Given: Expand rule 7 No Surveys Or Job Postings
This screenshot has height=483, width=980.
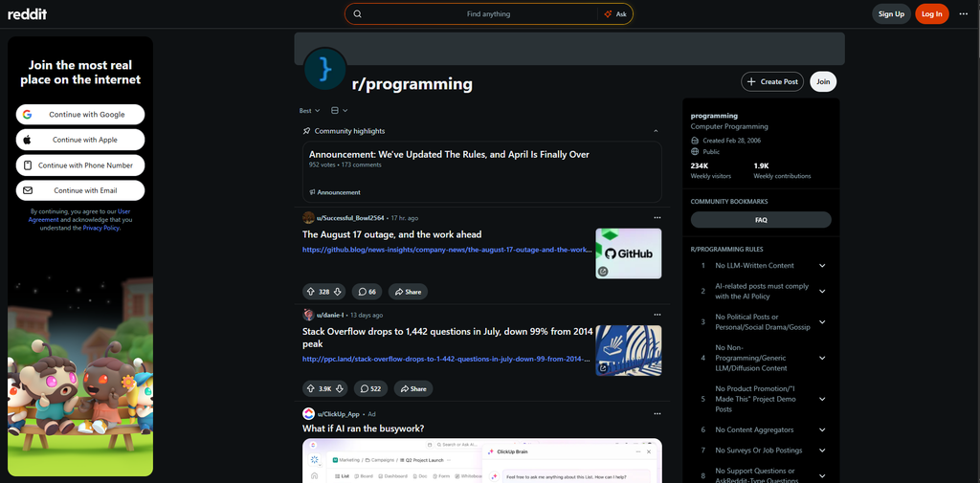Looking at the screenshot, I should (822, 450).
